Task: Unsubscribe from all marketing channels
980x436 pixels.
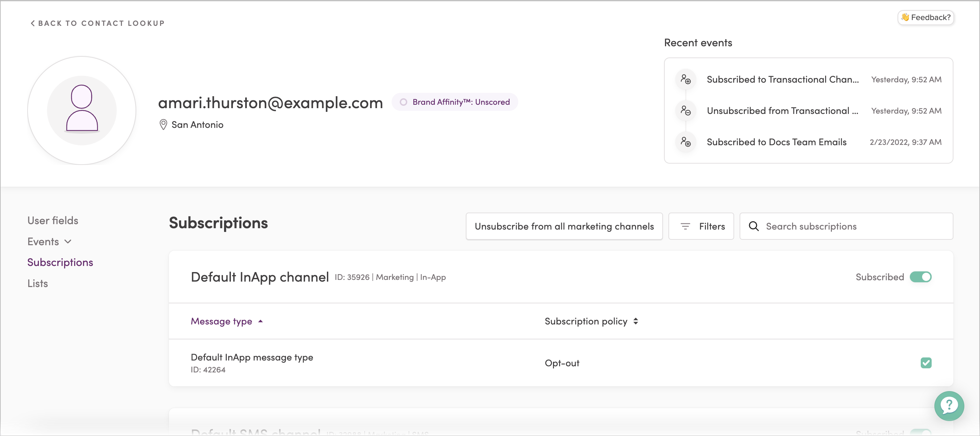Action: coord(564,226)
